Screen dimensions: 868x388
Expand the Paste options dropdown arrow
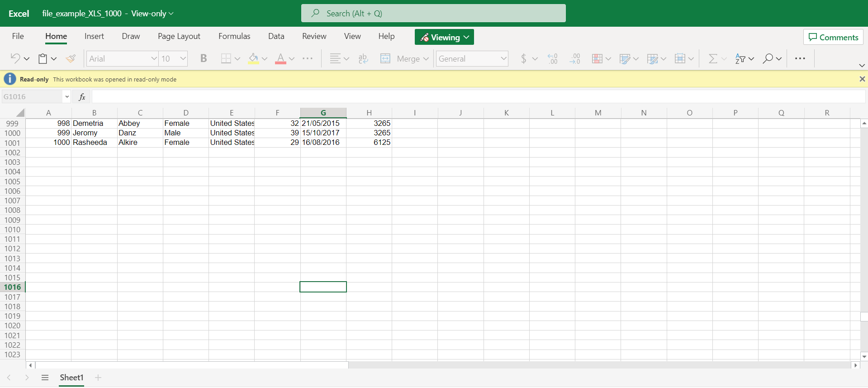coord(54,59)
